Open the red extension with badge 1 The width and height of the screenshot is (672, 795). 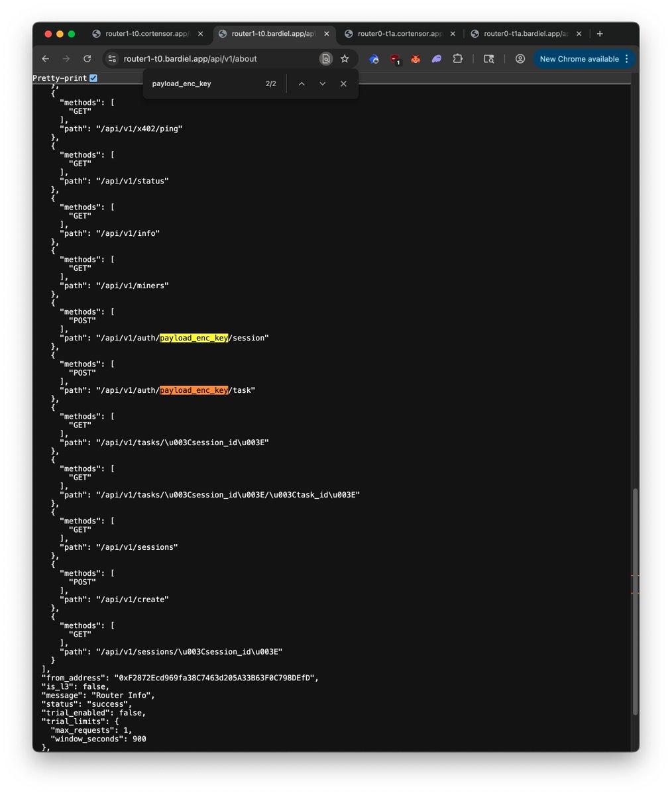point(396,60)
